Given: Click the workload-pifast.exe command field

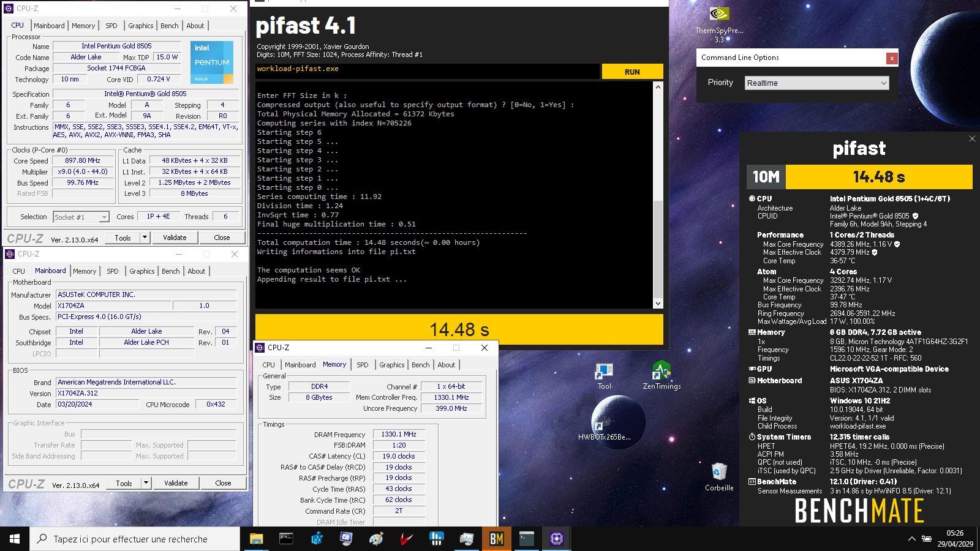Looking at the screenshot, I should (428, 71).
